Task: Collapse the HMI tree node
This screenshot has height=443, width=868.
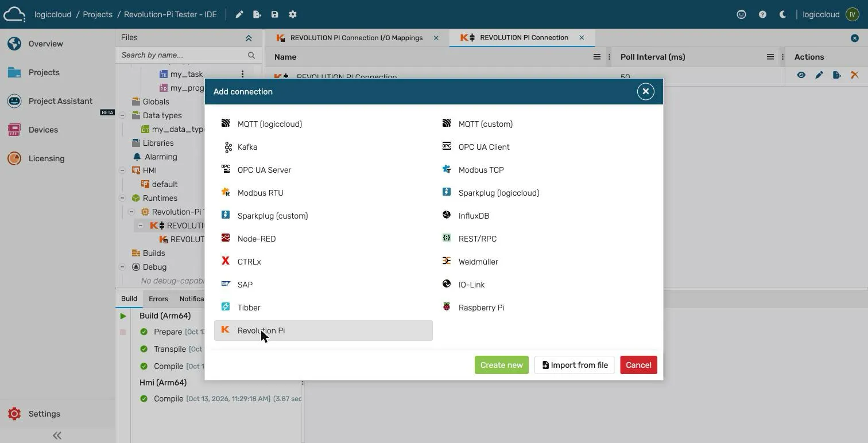Action: pos(122,170)
